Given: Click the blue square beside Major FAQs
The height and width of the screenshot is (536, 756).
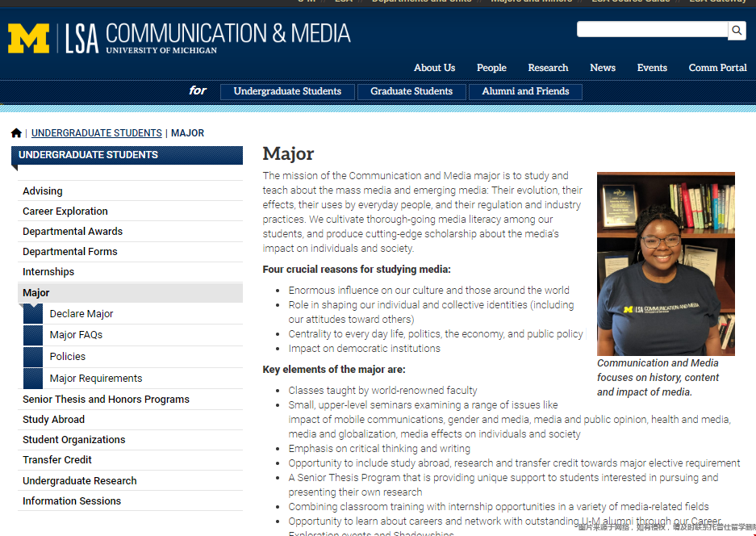Looking at the screenshot, I should [33, 335].
